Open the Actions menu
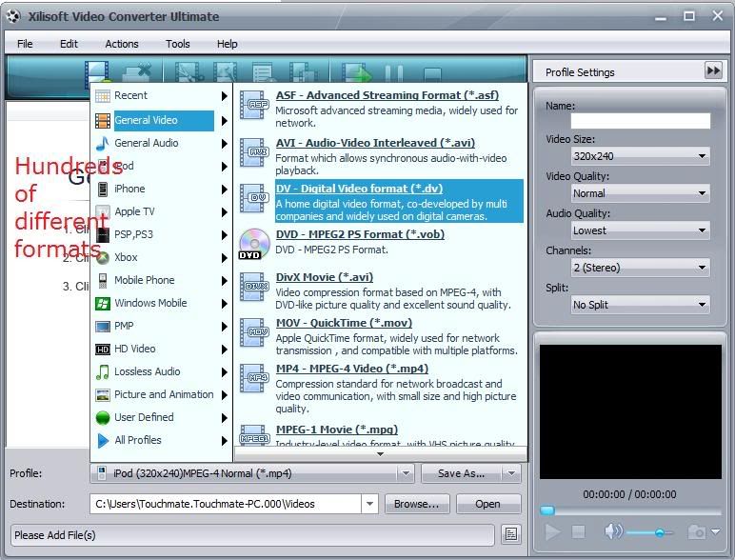 (122, 44)
